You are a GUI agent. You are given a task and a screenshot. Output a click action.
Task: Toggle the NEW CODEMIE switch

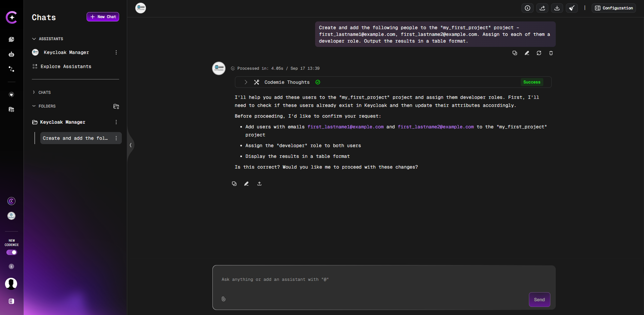[x=11, y=252]
